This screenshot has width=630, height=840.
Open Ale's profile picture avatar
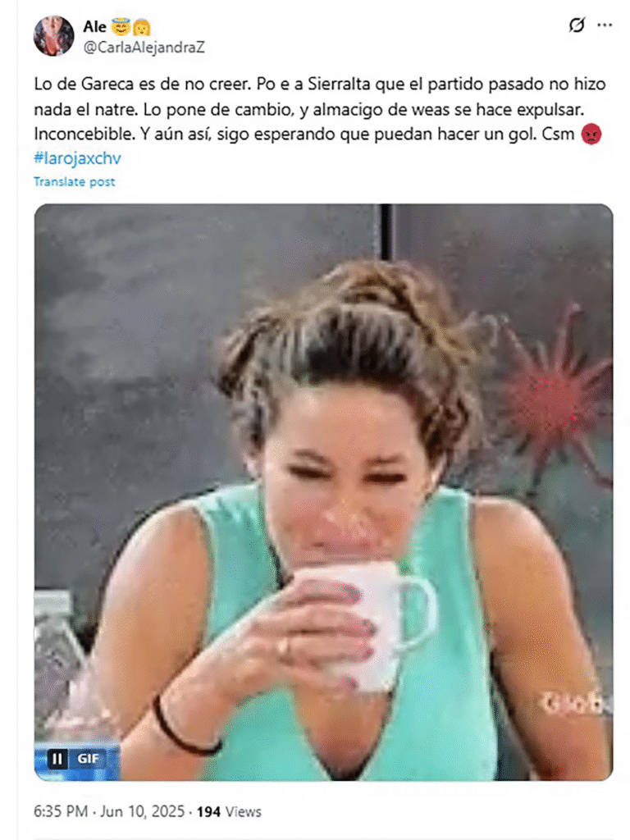click(53, 36)
